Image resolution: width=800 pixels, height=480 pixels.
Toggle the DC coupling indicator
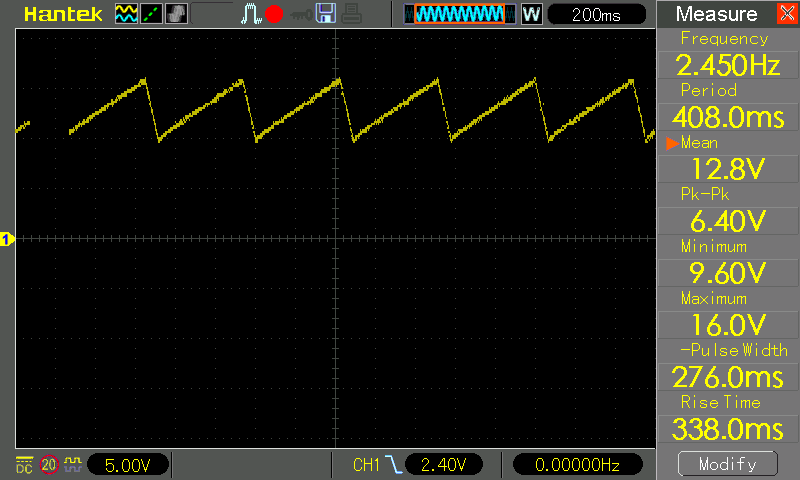pyautogui.click(x=23, y=465)
